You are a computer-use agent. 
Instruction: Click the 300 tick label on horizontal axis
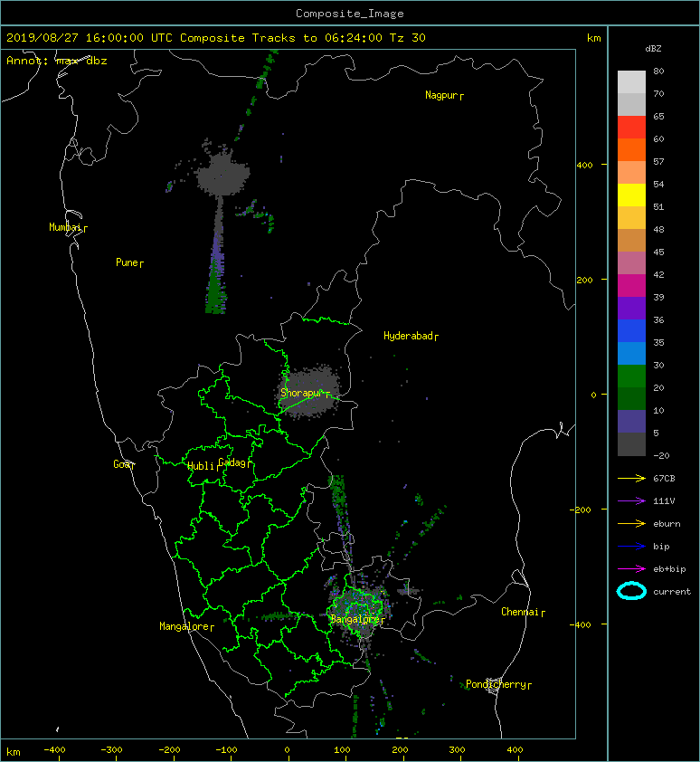click(457, 750)
